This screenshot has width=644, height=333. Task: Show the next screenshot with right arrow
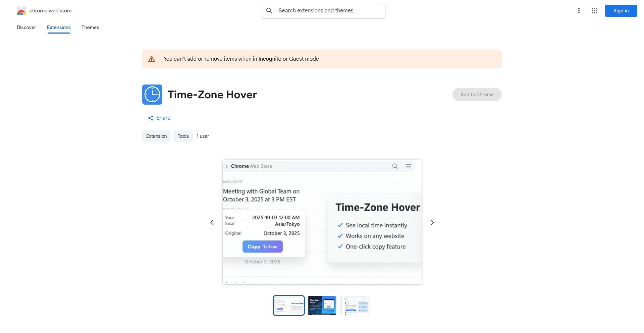point(432,222)
